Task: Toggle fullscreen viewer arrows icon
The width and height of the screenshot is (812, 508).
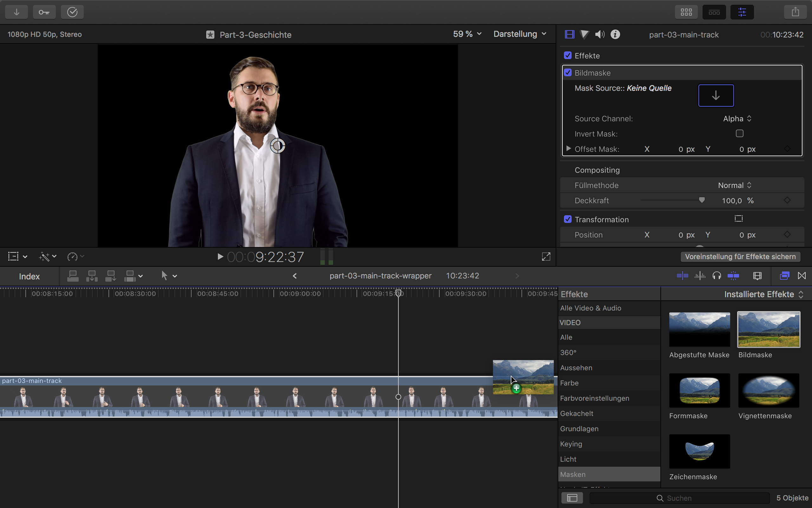Action: point(546,257)
